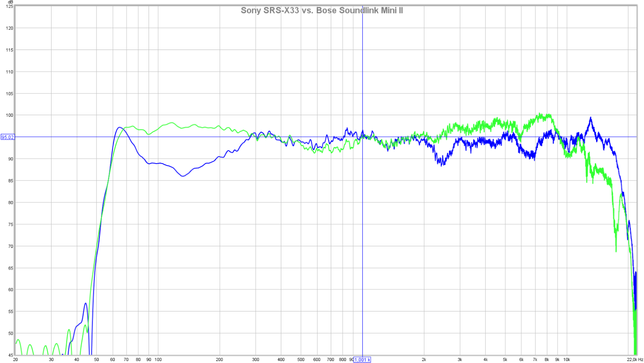
Task: Click the 65 dB vertical axis label
Action: [x=11, y=268]
